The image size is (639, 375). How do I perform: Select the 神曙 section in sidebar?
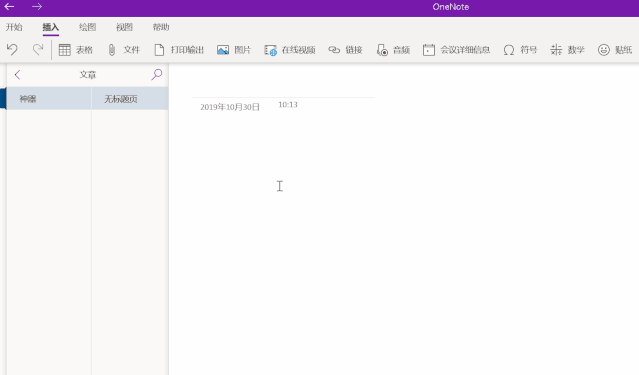pyautogui.click(x=48, y=99)
